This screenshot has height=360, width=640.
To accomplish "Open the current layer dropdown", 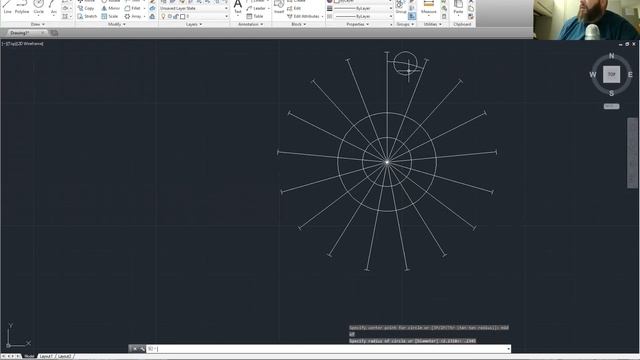I will pos(194,16).
